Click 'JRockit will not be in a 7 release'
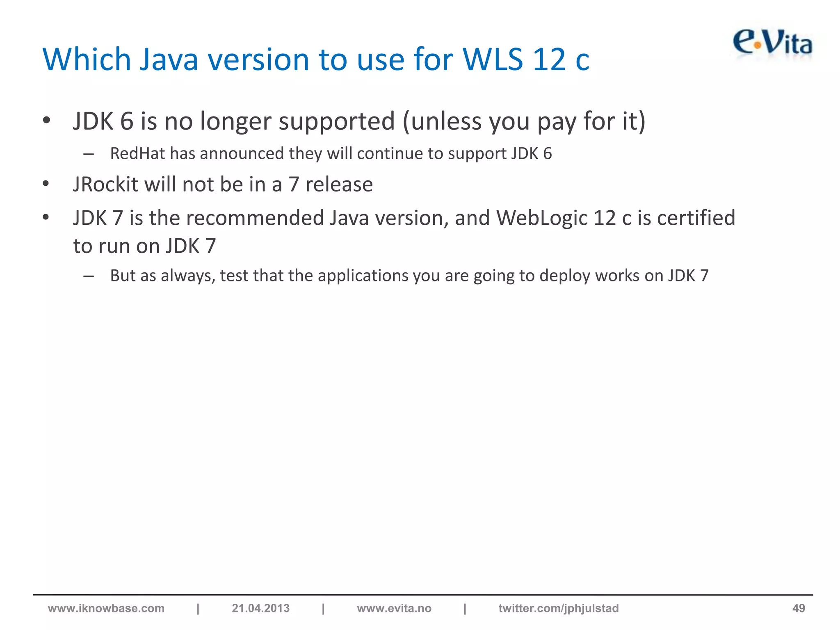The image size is (840, 630). click(223, 184)
